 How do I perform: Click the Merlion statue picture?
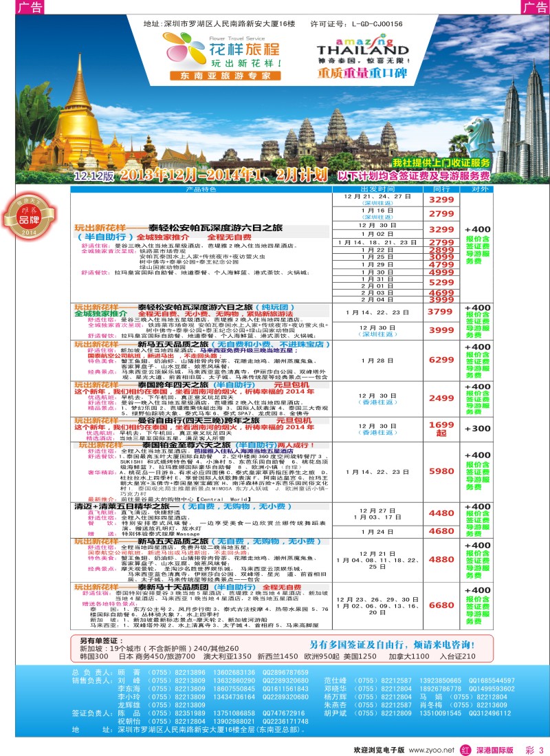[x=478, y=138]
